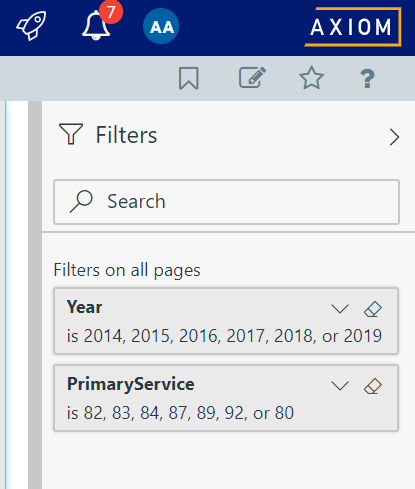The height and width of the screenshot is (489, 415).
Task: Expand the Year filter card chevron
Action: tap(340, 309)
